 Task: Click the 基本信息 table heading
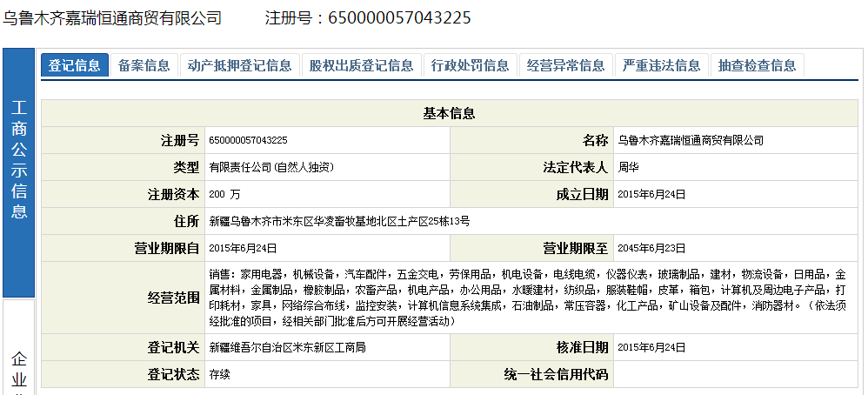point(449,113)
